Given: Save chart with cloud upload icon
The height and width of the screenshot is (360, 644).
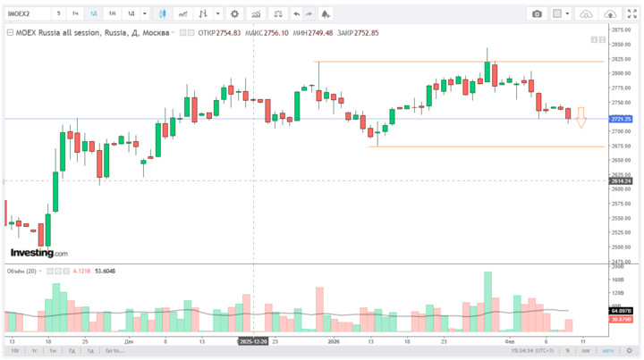Looking at the screenshot, I should (611, 14).
